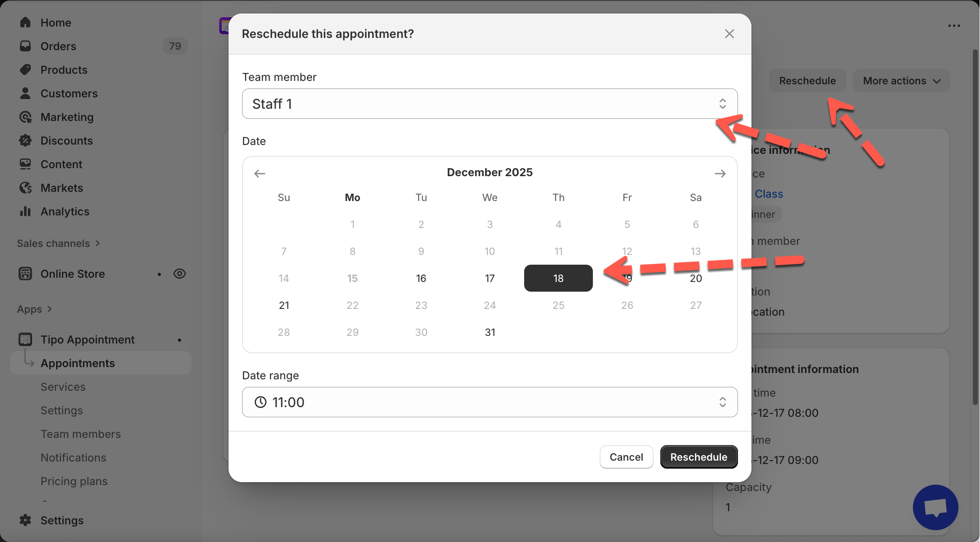Expand the More actions dropdown
980x542 pixels.
(901, 80)
